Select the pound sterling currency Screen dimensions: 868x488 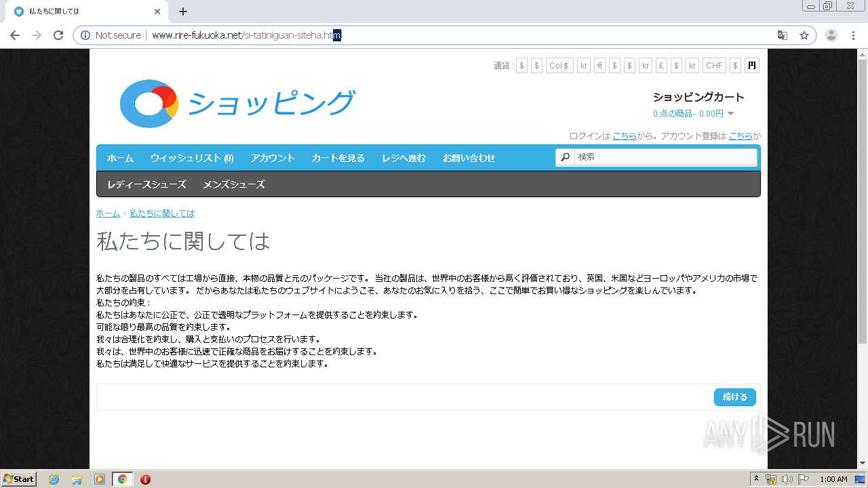660,66
